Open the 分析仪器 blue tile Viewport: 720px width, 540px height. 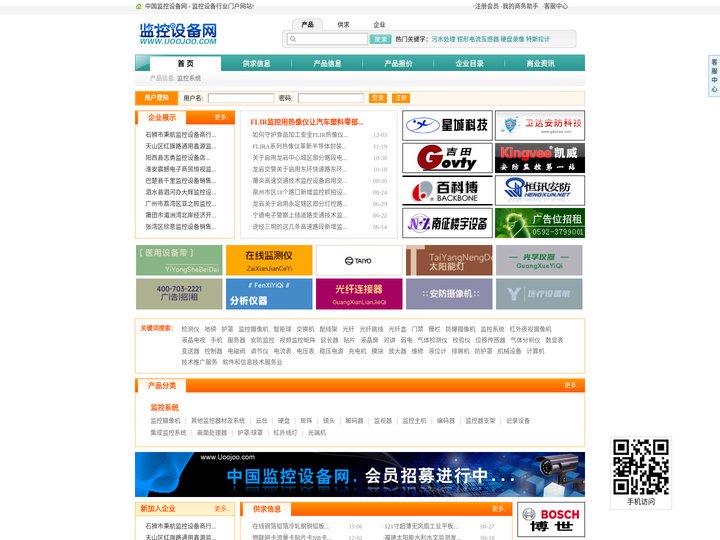[269, 294]
